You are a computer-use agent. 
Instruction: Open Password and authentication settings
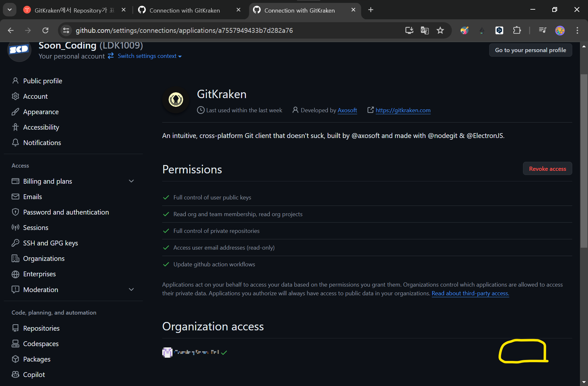66,212
